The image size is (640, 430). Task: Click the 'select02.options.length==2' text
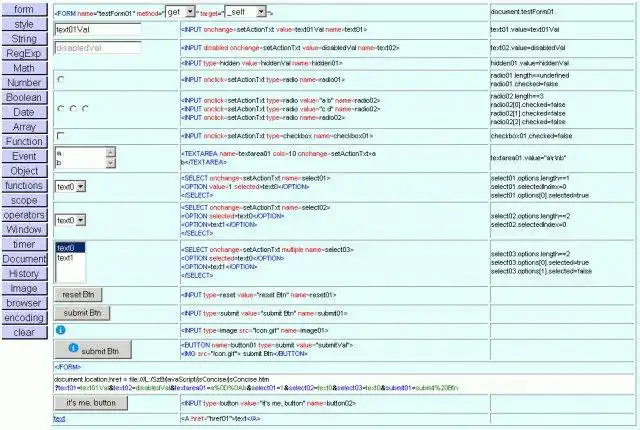pyautogui.click(x=530, y=216)
